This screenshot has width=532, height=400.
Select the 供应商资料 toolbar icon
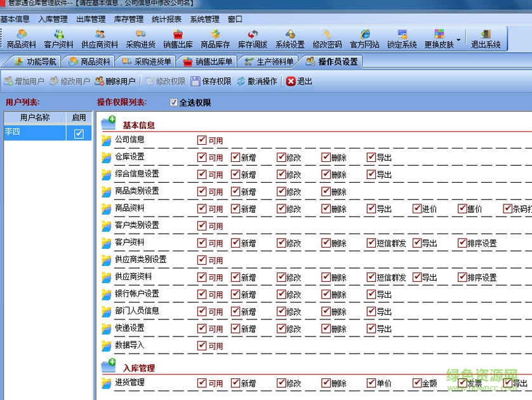click(x=99, y=38)
